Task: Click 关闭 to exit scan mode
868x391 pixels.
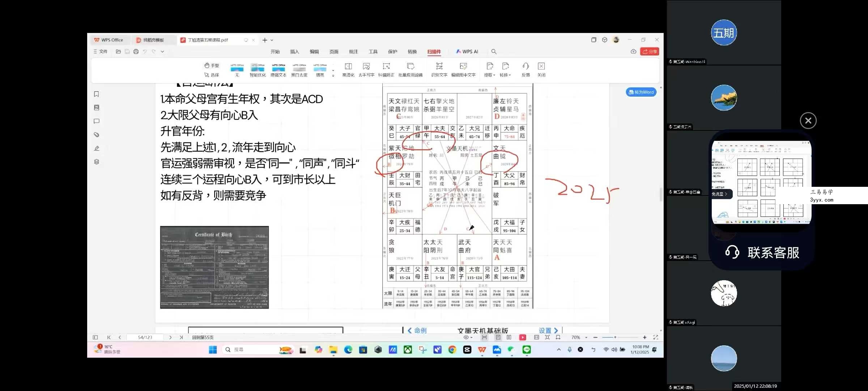Action: tap(541, 70)
